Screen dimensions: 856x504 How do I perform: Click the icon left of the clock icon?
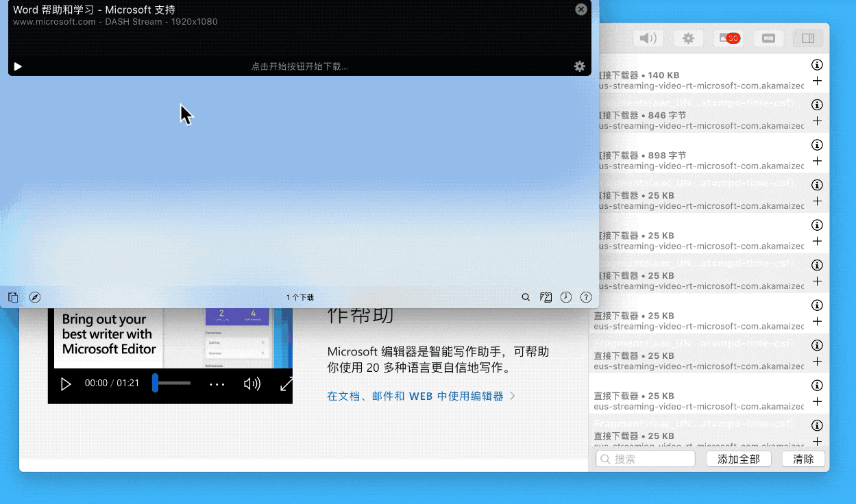(x=546, y=297)
